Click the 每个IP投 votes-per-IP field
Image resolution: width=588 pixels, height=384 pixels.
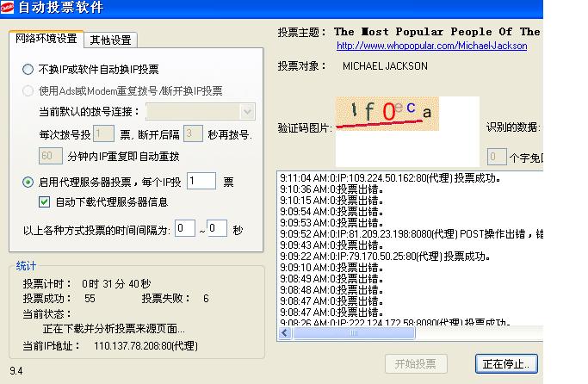pyautogui.click(x=201, y=181)
